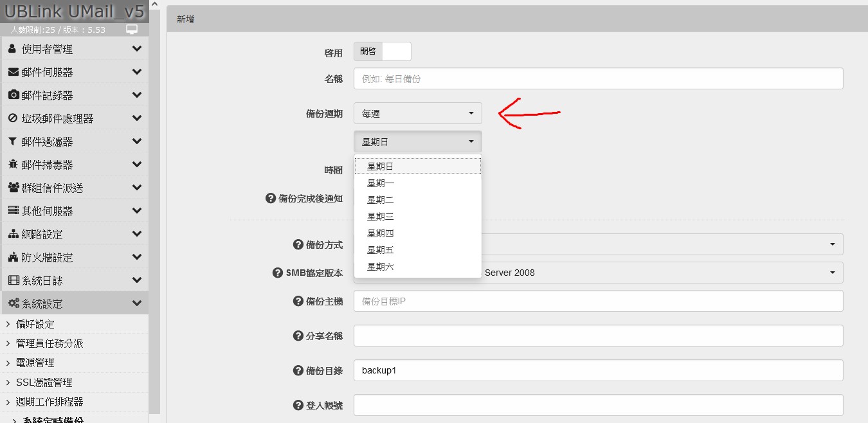This screenshot has height=423, width=868.
Task: Click the help icon next to 備份主機
Action: click(298, 301)
